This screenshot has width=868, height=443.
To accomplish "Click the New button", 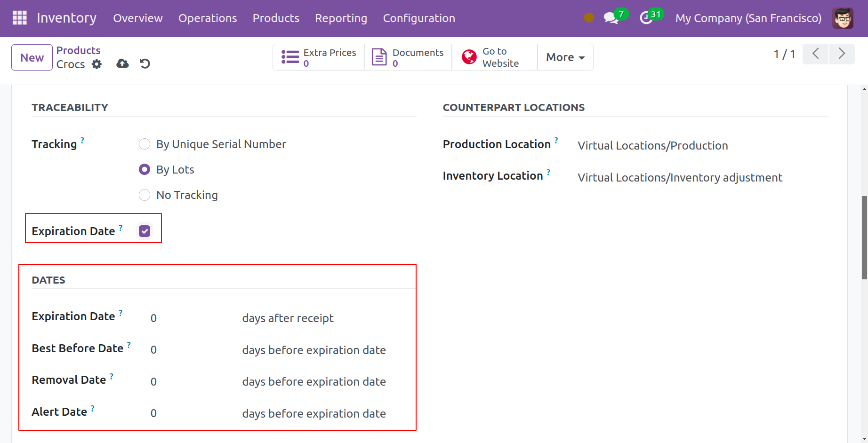I will click(x=32, y=57).
